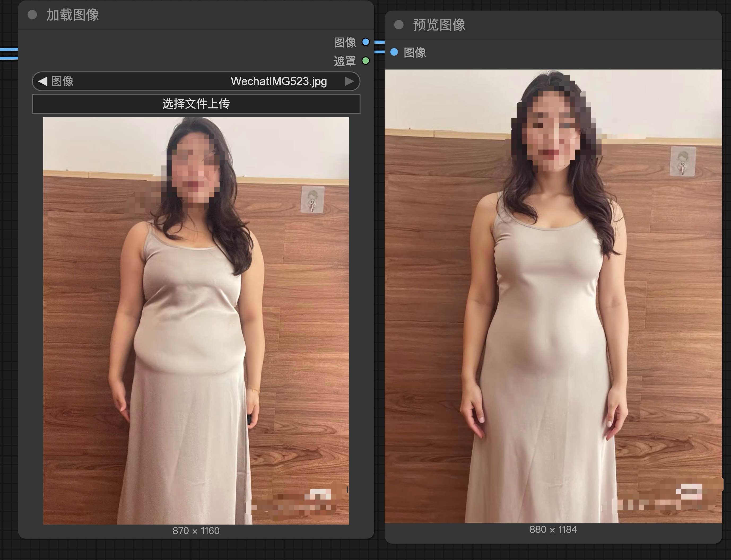Click the blue 图像 input port on the 预览图像 node
The height and width of the screenshot is (560, 731).
(x=394, y=52)
